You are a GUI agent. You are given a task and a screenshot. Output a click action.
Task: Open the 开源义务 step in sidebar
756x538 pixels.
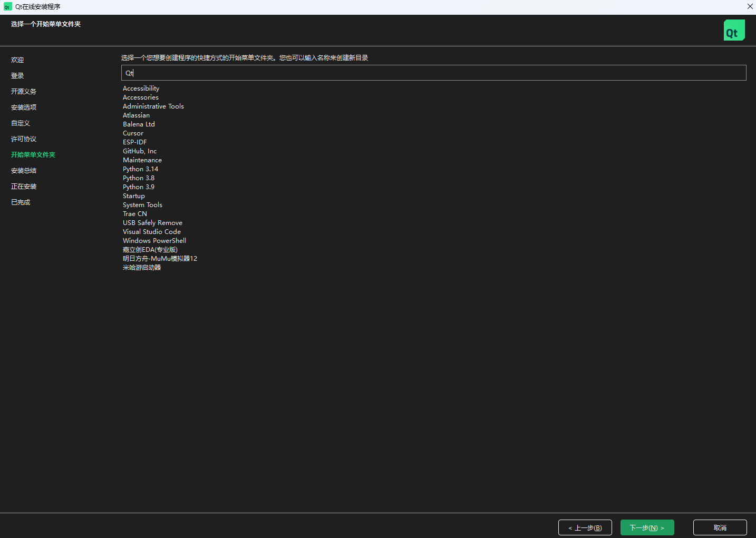coord(24,92)
